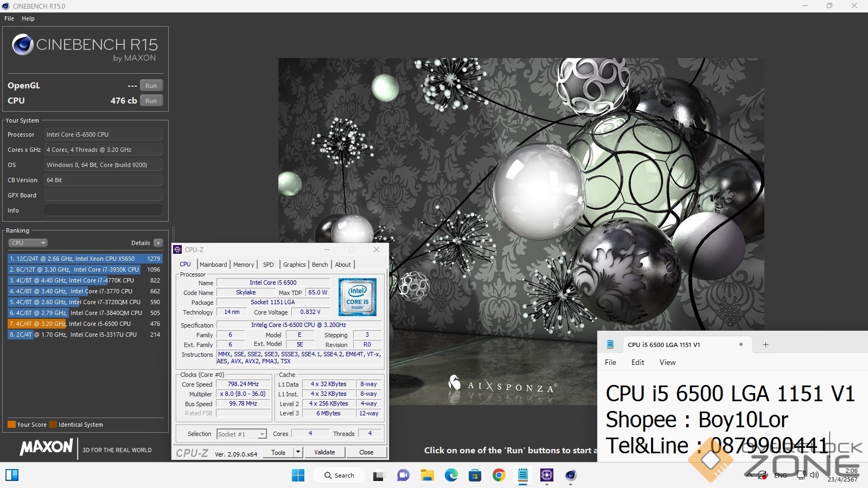This screenshot has width=868, height=488.
Task: Switch to the Graphics tab in CPU-Z
Action: point(295,265)
